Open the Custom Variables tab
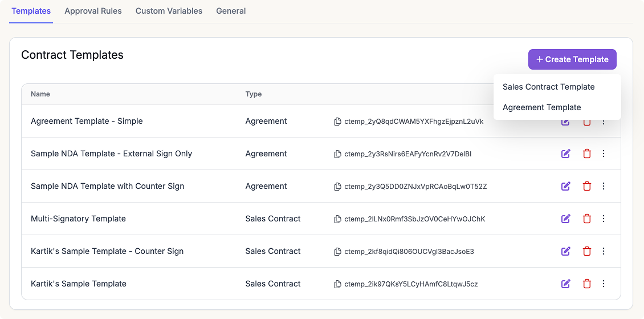644x319 pixels. (169, 11)
